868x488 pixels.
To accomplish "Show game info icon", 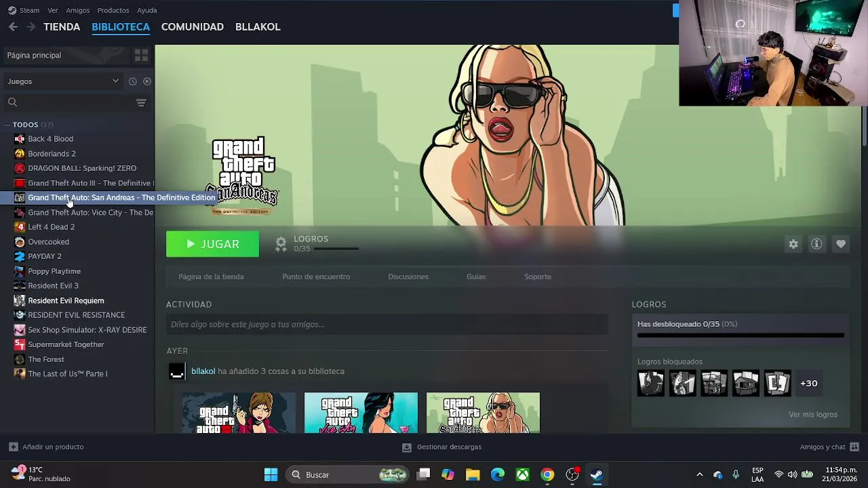I will coord(816,244).
